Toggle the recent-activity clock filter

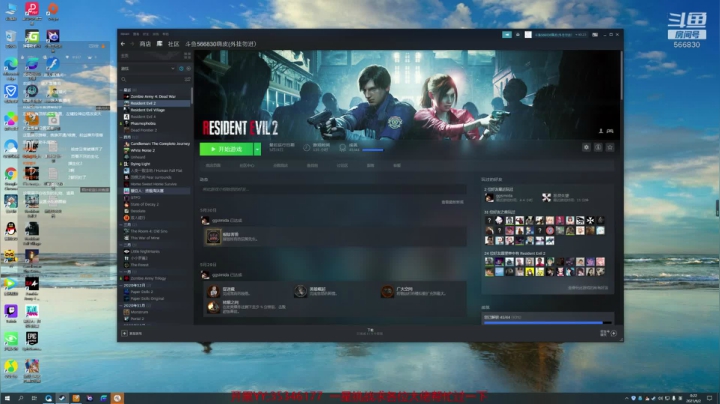181,68
